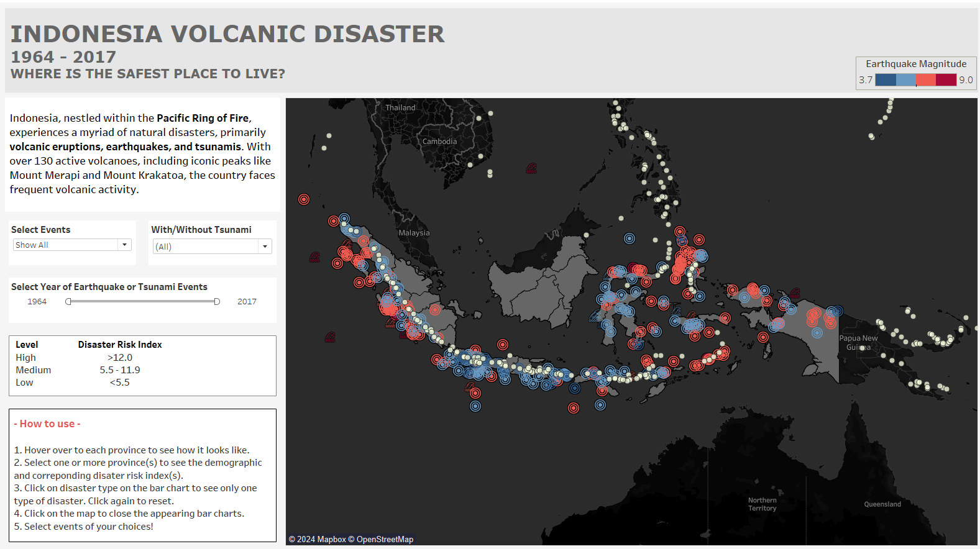Select the dark navy earthquake marker south of Sumbawa
This screenshot has width=980, height=549.
(575, 389)
